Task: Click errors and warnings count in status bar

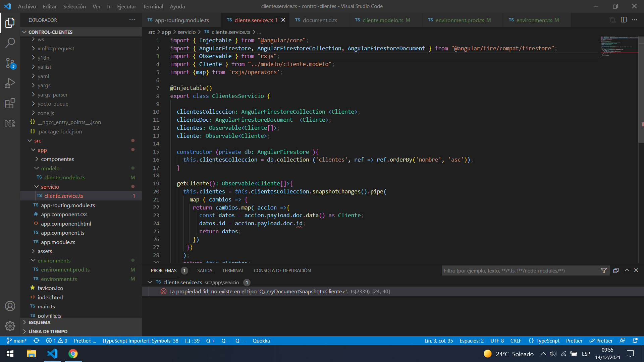Action: 57,341
